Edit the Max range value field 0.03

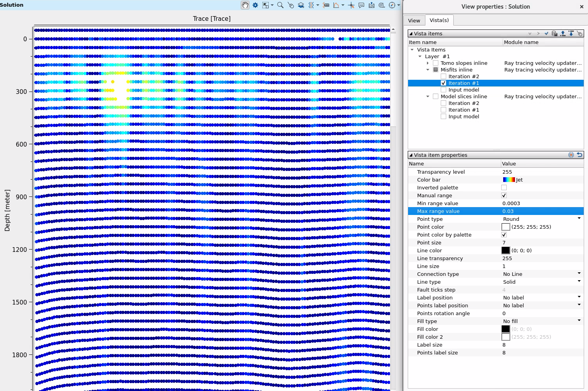542,211
